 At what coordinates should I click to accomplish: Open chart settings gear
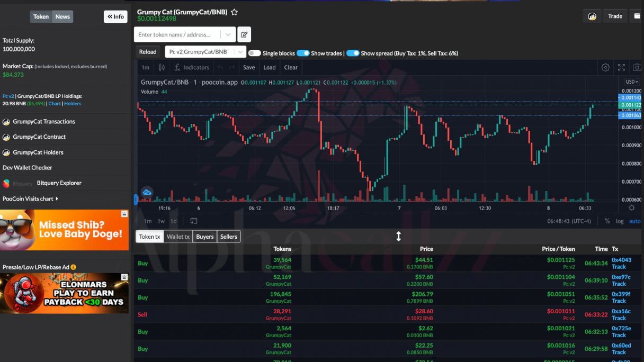point(605,67)
